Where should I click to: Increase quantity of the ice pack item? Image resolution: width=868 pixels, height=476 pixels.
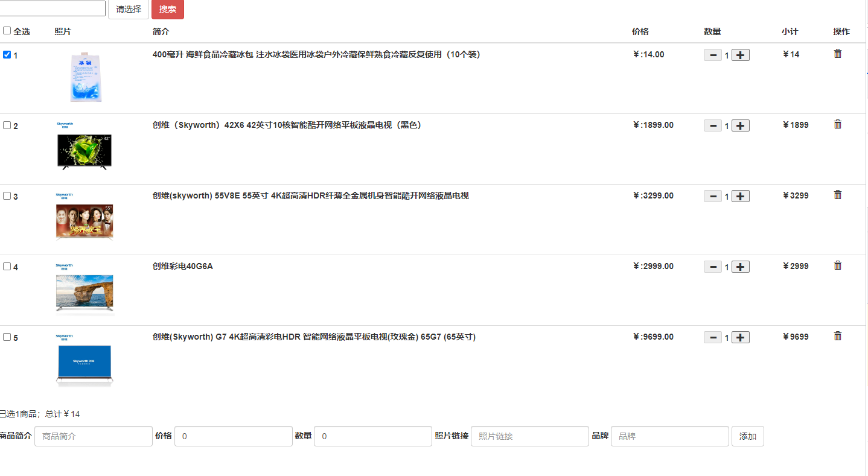tap(741, 56)
